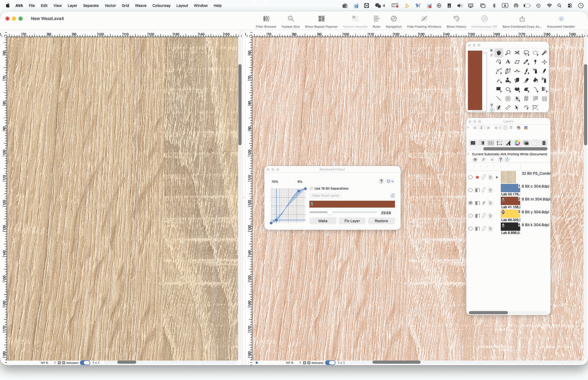The image size is (588, 380).
Task: Open the left pane zoom percentage stepper
Action: (55, 363)
